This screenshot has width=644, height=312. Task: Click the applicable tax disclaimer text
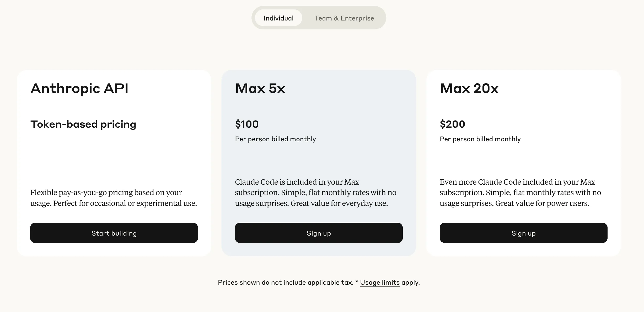coord(286,282)
